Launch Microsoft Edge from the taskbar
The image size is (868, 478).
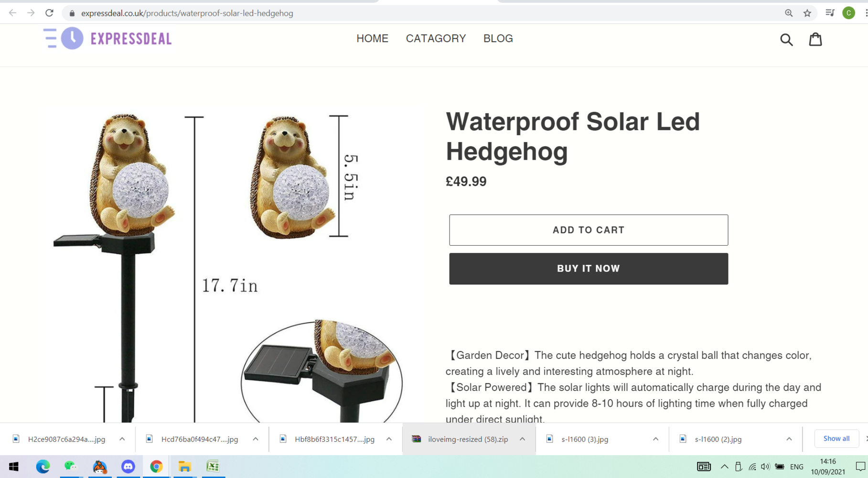click(43, 467)
